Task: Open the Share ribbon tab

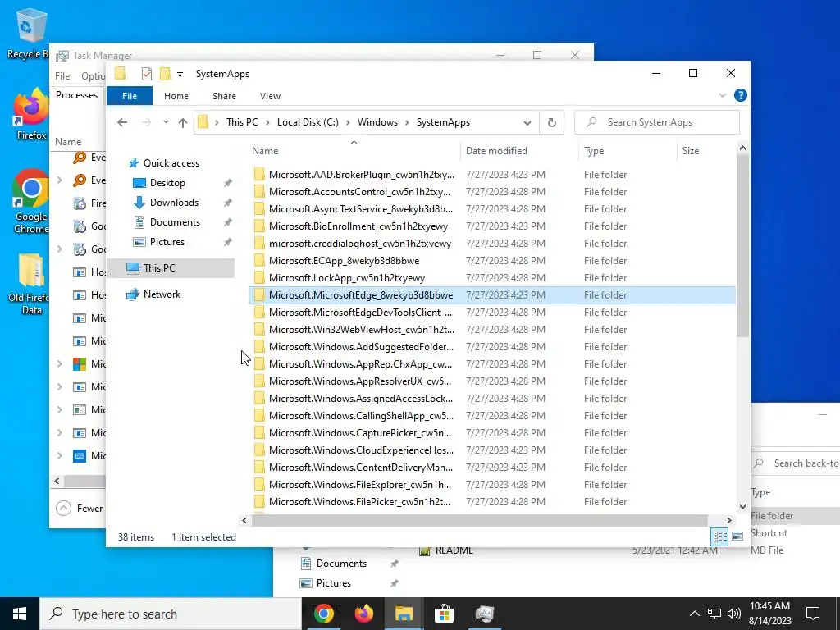Action: (224, 96)
